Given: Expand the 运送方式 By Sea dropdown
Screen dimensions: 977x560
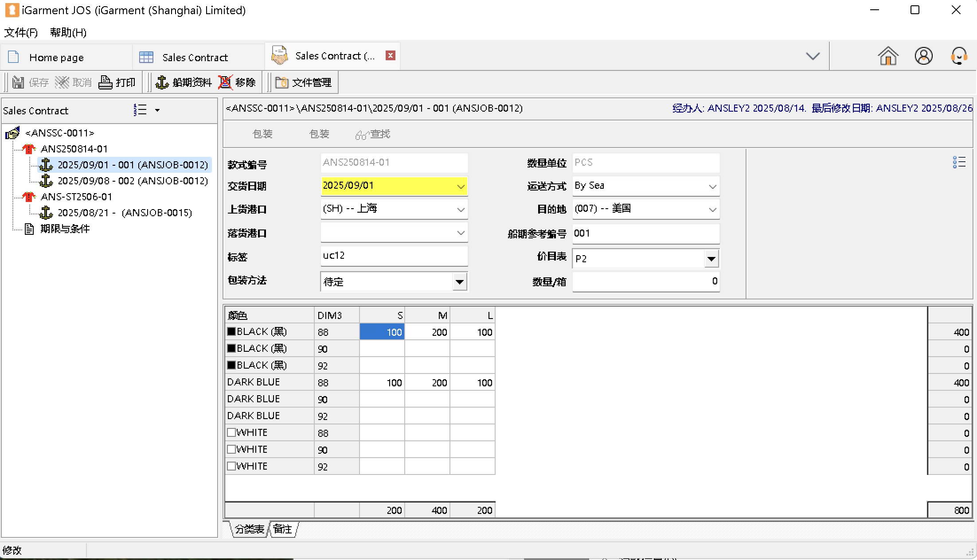Looking at the screenshot, I should pyautogui.click(x=712, y=186).
